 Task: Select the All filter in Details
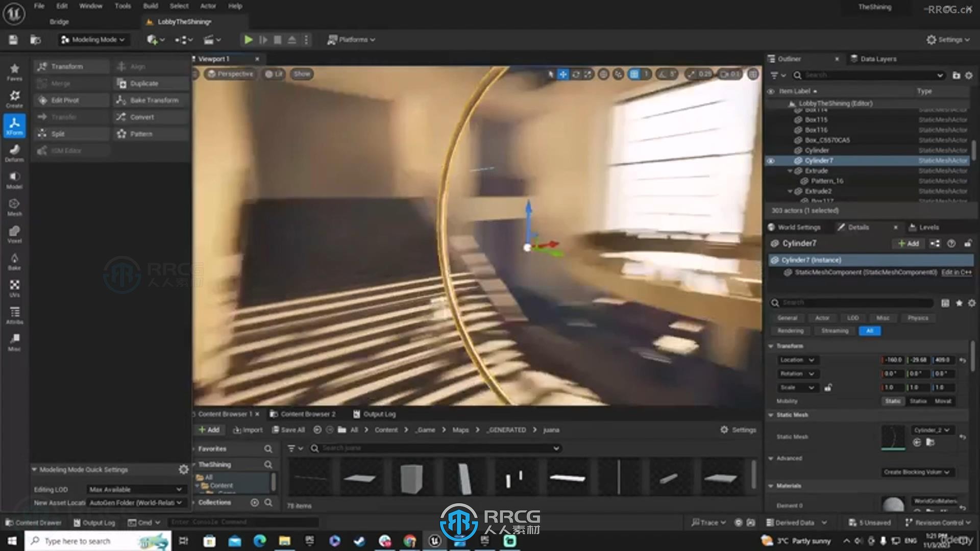pos(870,331)
